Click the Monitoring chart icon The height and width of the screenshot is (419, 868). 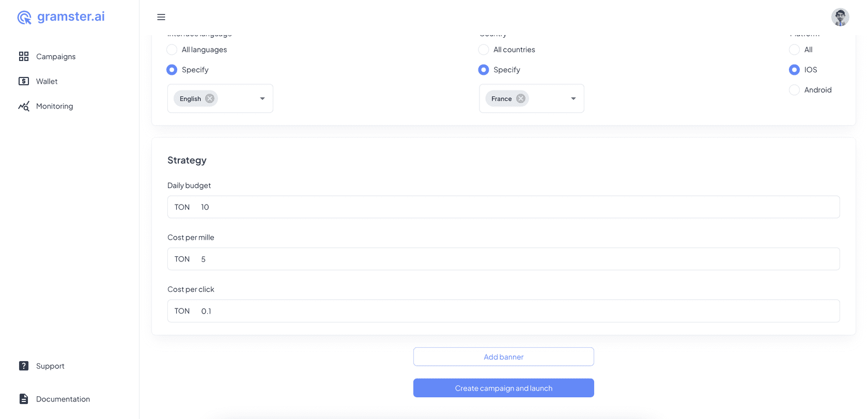(x=24, y=106)
